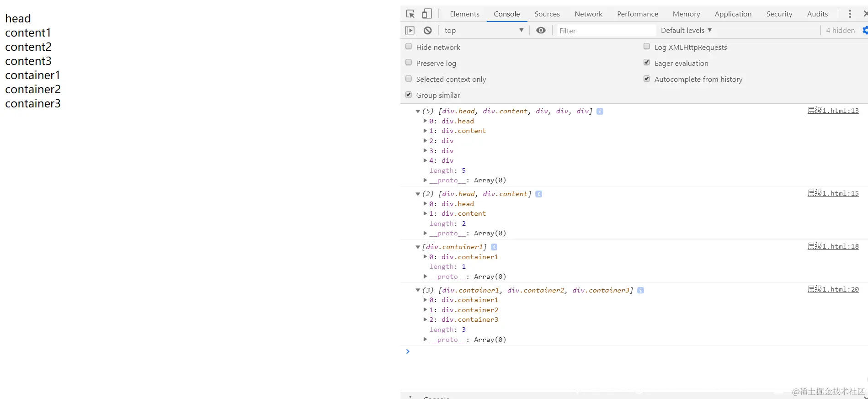Open the Audits tab
Viewport: 868px width, 399px height.
coord(817,14)
